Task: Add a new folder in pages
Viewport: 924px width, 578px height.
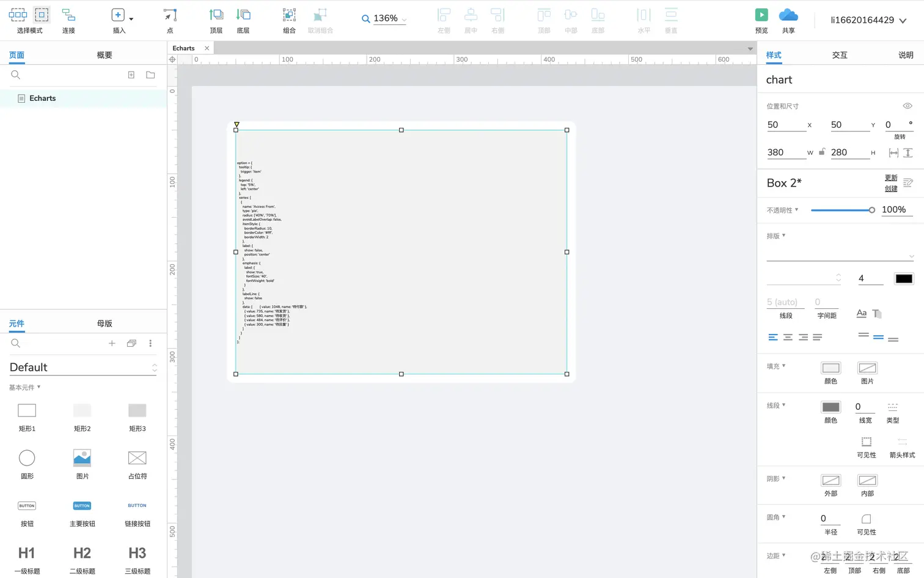Action: point(150,75)
